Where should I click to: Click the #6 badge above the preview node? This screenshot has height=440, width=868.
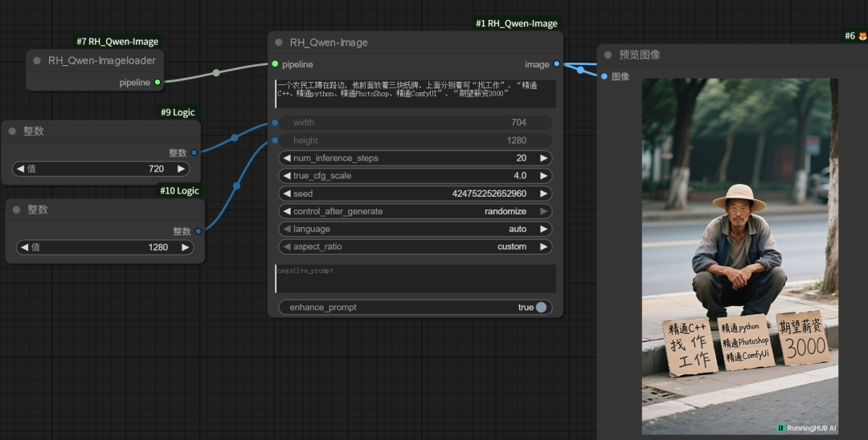tap(855, 35)
